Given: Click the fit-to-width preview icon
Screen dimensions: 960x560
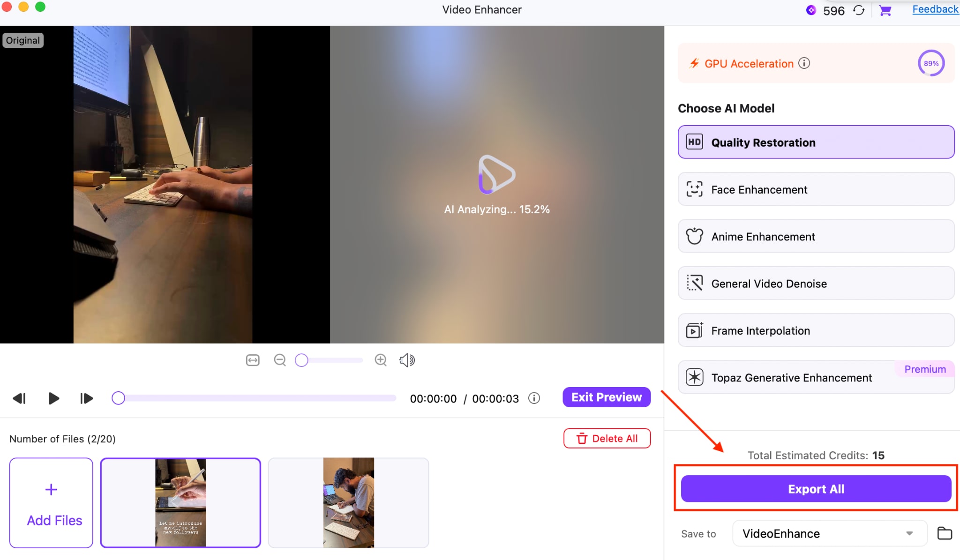Looking at the screenshot, I should (253, 360).
